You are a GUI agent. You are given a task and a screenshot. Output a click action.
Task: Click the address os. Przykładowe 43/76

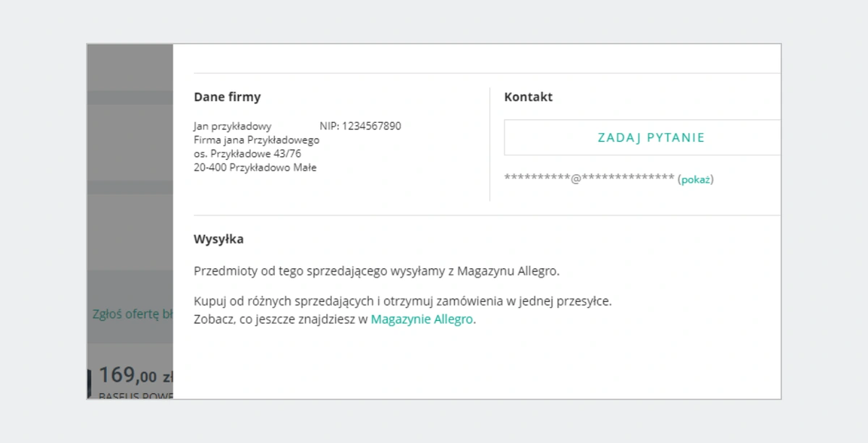(x=247, y=153)
